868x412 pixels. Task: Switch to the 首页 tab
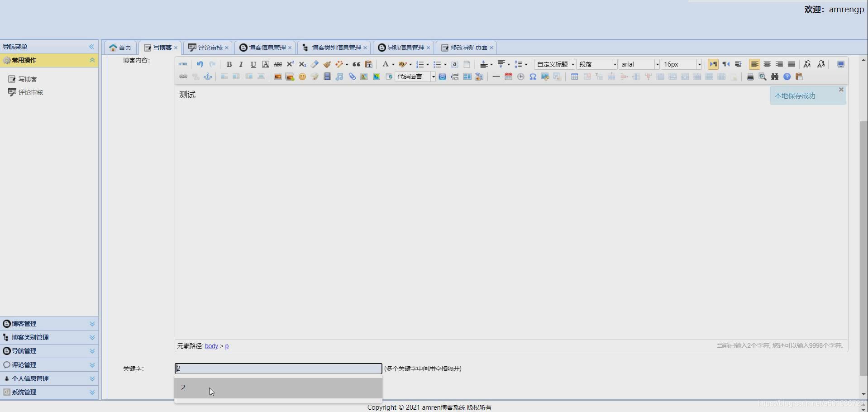[120, 48]
